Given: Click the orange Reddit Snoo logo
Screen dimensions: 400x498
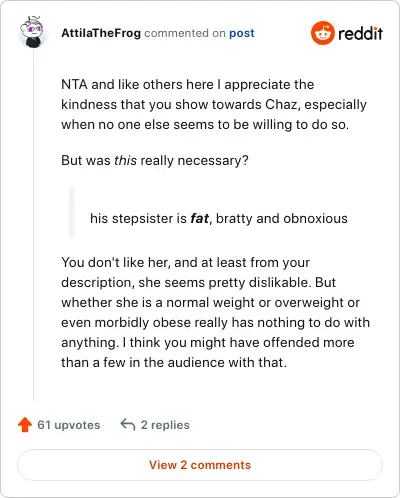Looking at the screenshot, I should tap(322, 33).
